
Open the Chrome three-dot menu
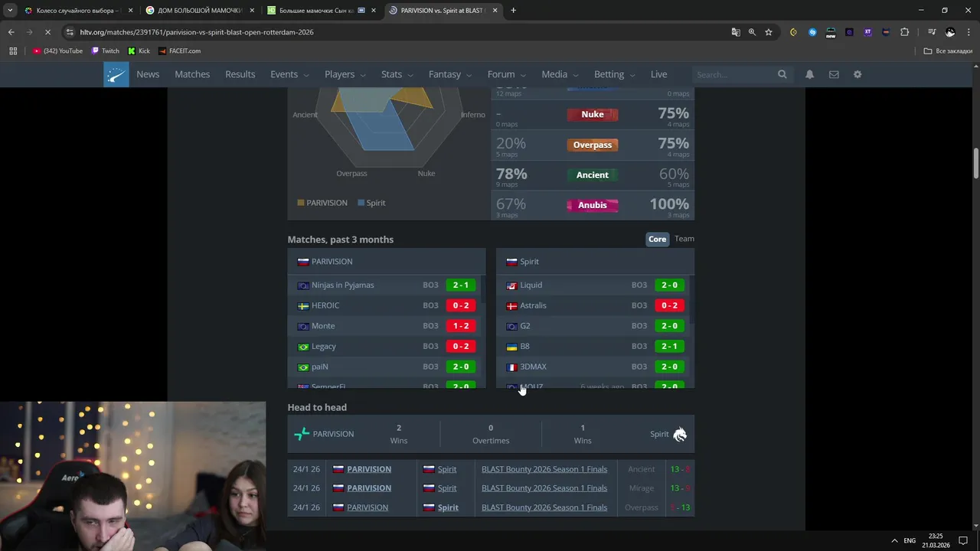click(969, 32)
